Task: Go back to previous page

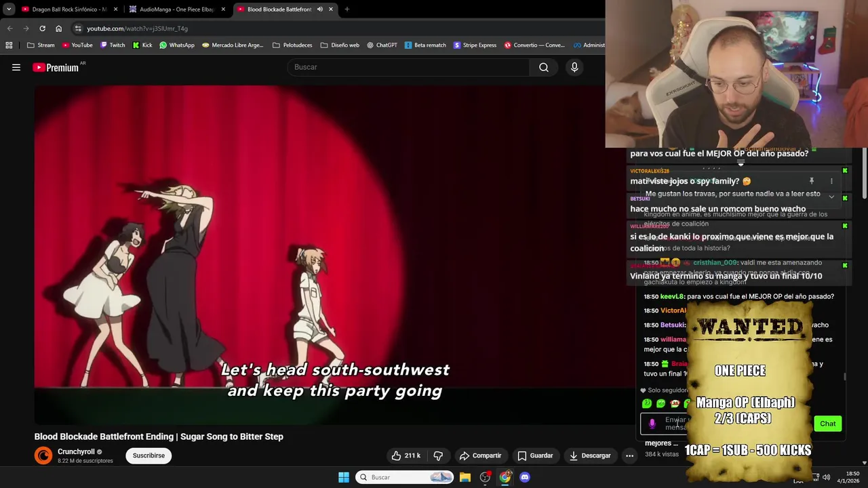Action: [x=9, y=28]
